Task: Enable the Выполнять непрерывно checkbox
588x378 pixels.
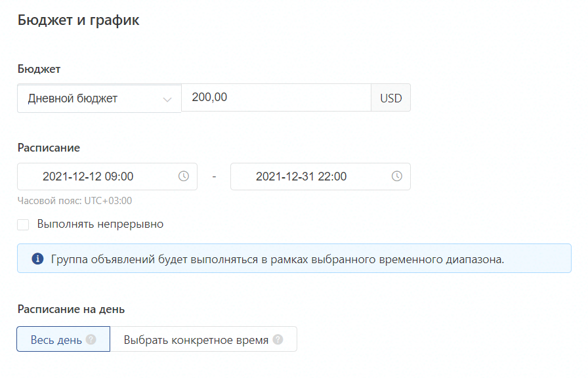Action: [23, 224]
